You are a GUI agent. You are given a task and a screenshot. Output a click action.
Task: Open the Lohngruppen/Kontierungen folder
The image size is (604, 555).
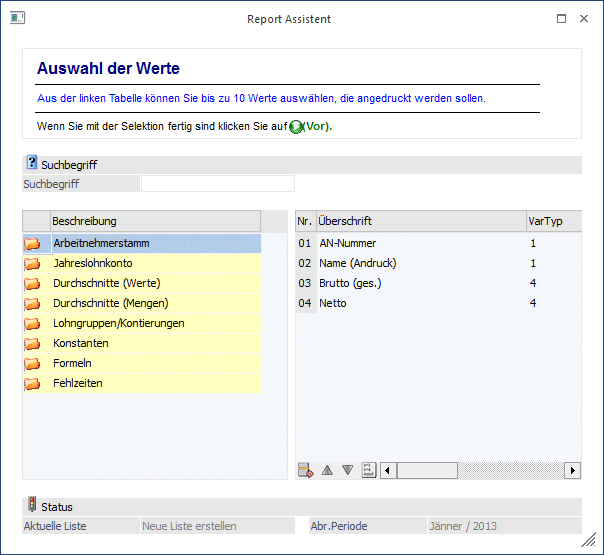tap(33, 323)
